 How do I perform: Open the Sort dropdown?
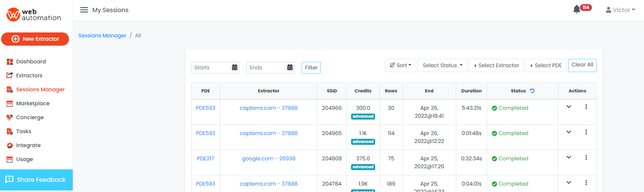(x=400, y=65)
